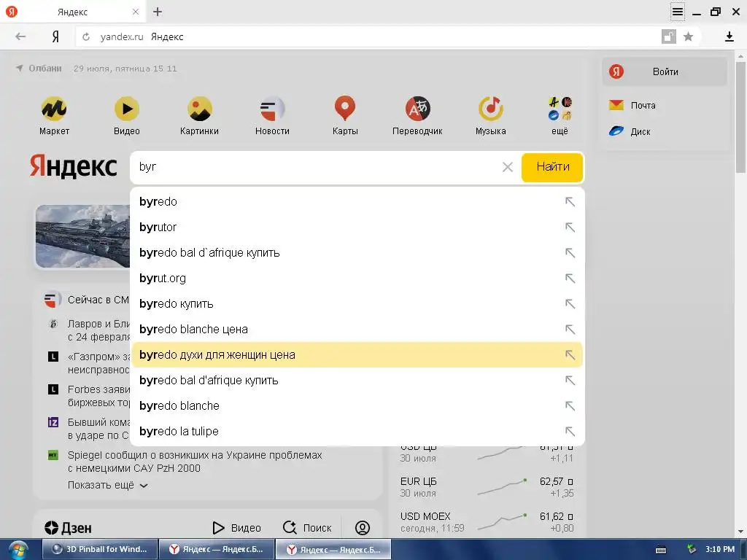Select suggestion byredo blanche
Image resolution: width=747 pixels, height=560 pixels.
[x=357, y=405]
